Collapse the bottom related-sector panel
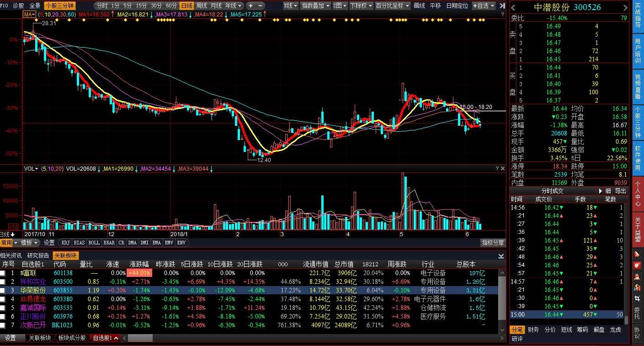 click(x=501, y=255)
